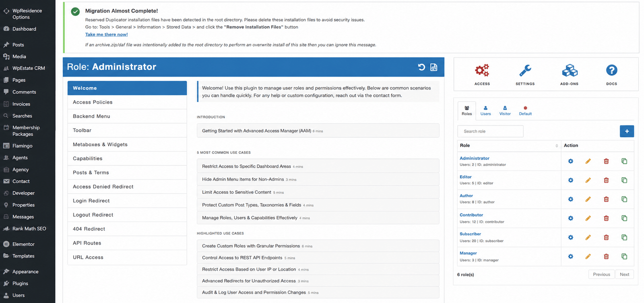Follow the 'Take me there now!' link

106,35
